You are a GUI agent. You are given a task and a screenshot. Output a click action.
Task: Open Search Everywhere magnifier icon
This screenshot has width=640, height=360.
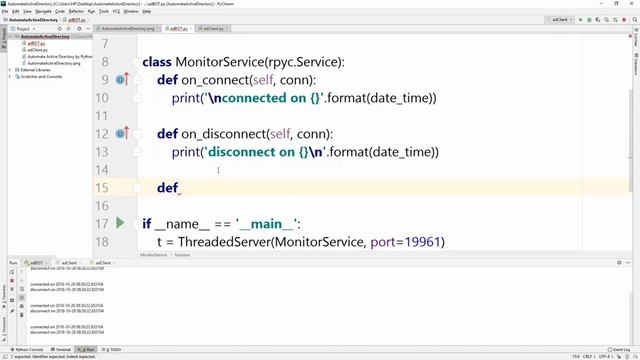point(635,20)
